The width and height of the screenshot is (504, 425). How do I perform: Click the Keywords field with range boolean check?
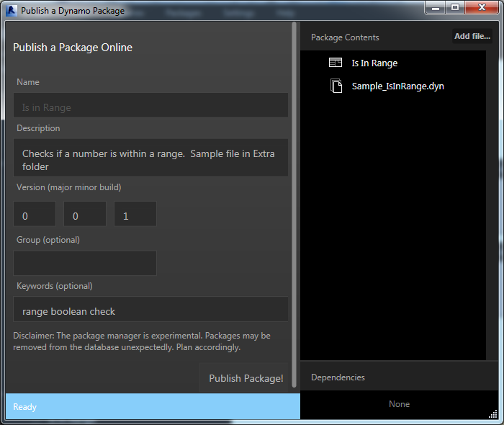click(x=150, y=309)
